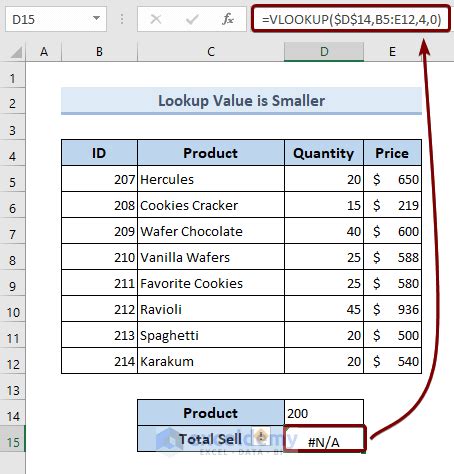This screenshot has height=474, width=454.
Task: Select cell with ID 214
Action: [x=99, y=361]
